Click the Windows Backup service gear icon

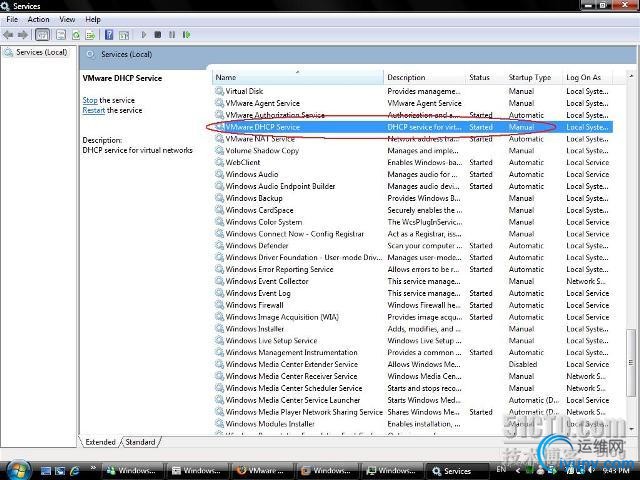(x=219, y=198)
